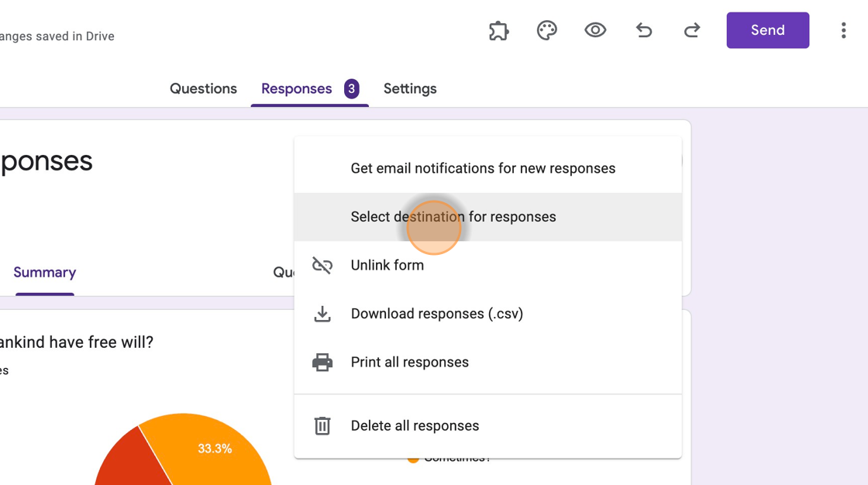Click the 'have free will?' question title
868x485 pixels.
pyautogui.click(x=77, y=342)
